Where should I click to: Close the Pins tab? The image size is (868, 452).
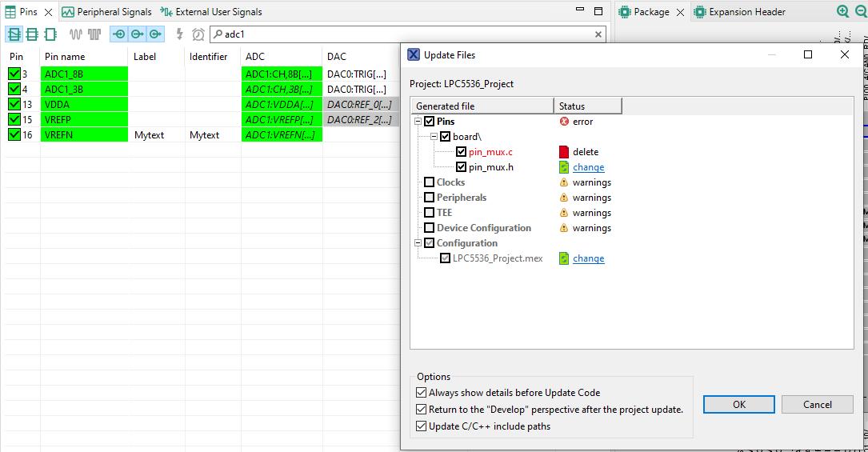[48, 12]
